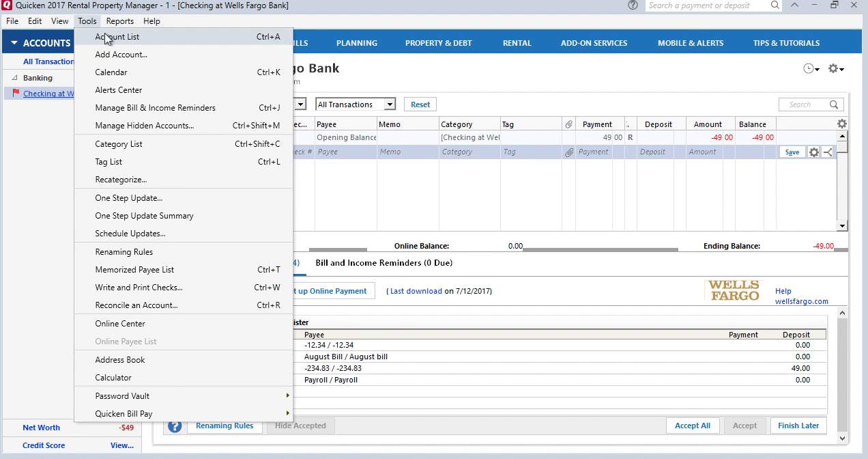Click Net Worth link in sidebar
The image size is (868, 459).
click(41, 428)
